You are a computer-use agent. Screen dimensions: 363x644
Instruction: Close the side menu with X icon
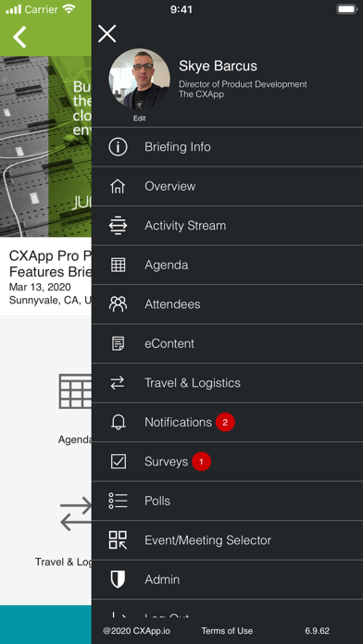106,33
